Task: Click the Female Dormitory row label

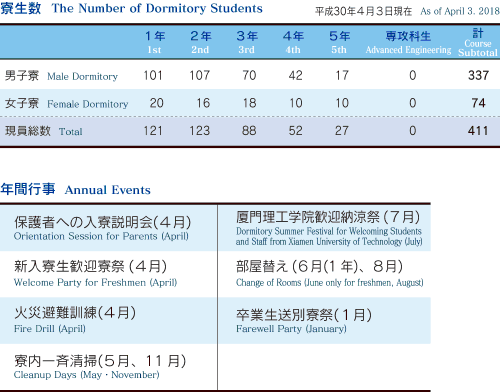Action: point(66,103)
